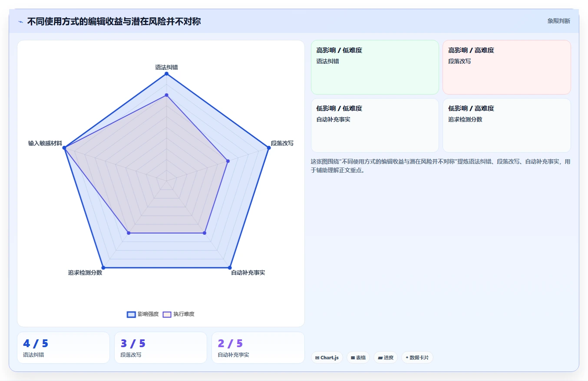Toggle the 执行难度 legend swatch
588x381 pixels.
(167, 314)
